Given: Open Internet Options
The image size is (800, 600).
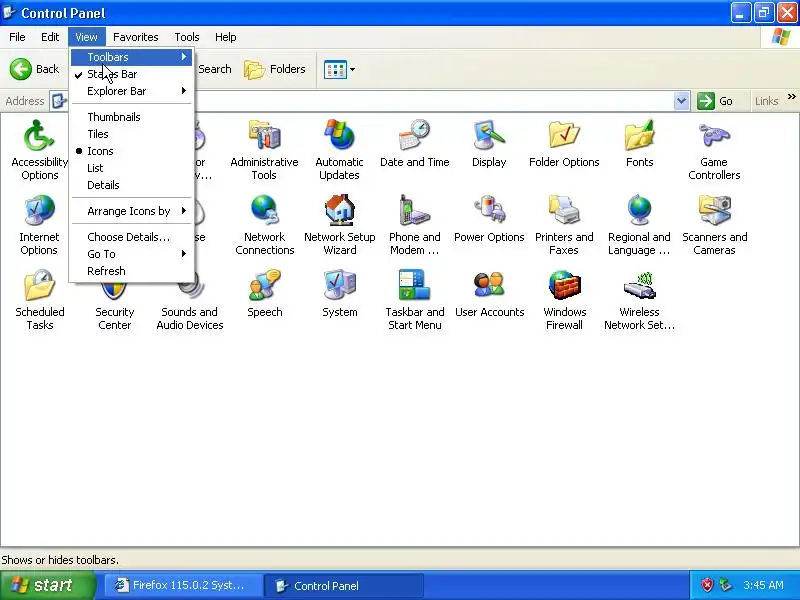Looking at the screenshot, I should 39,224.
